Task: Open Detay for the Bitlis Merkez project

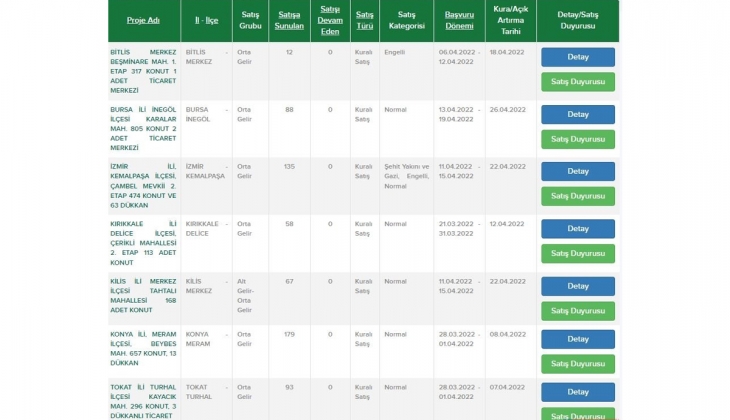Action: pos(577,57)
